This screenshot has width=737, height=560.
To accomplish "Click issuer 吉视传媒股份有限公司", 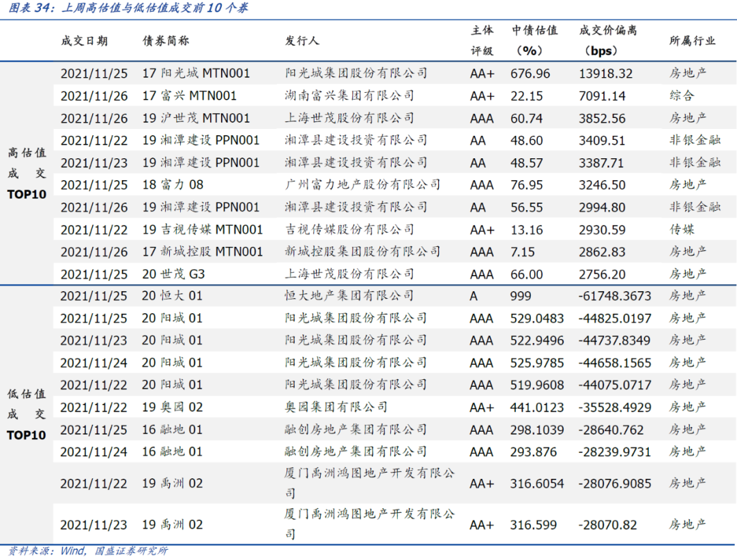I will tap(349, 230).
